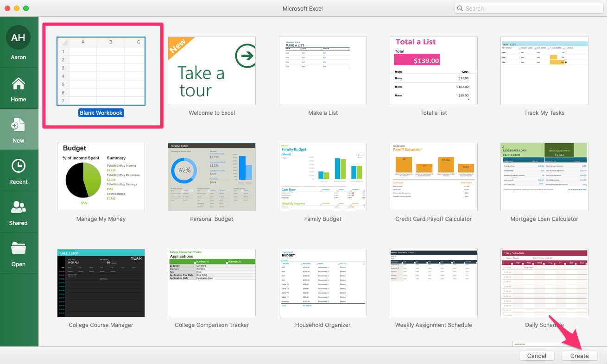
Task: Pick the Total a List template thumbnail
Action: coord(434,71)
